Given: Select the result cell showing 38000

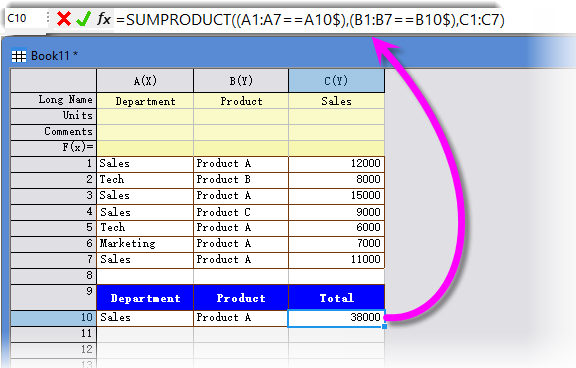Looking at the screenshot, I should tap(336, 318).
